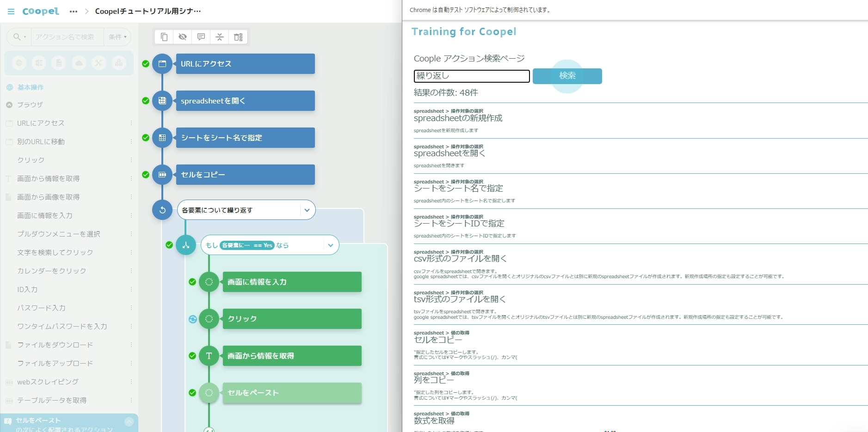Open the シートをシートIDで指定 result
Screen dimensions: 868x432
459,224
